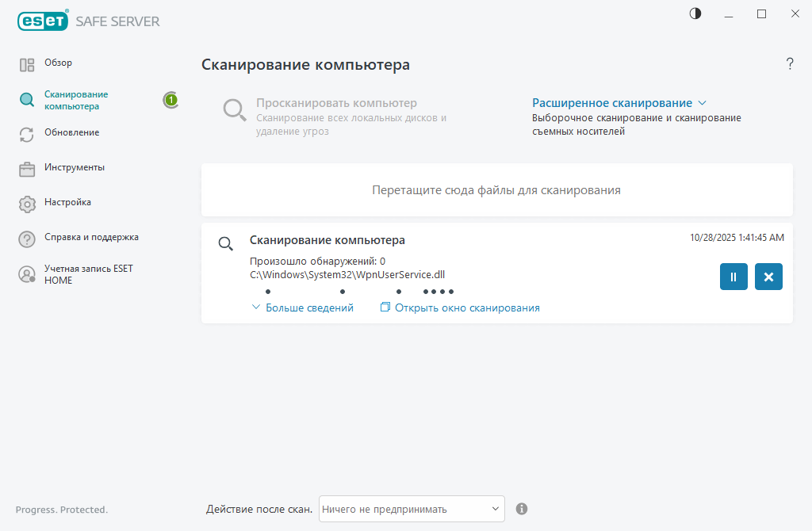Pause the running computer scan
This screenshot has width=812, height=531.
tap(733, 277)
